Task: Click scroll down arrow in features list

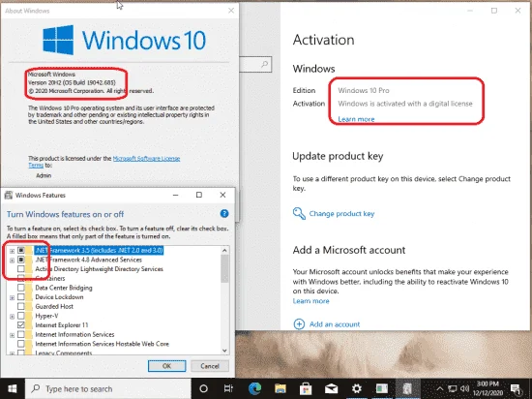Action: pos(224,351)
